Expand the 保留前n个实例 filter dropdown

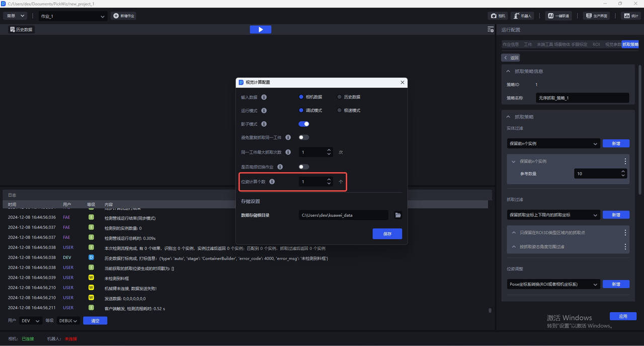(553, 143)
